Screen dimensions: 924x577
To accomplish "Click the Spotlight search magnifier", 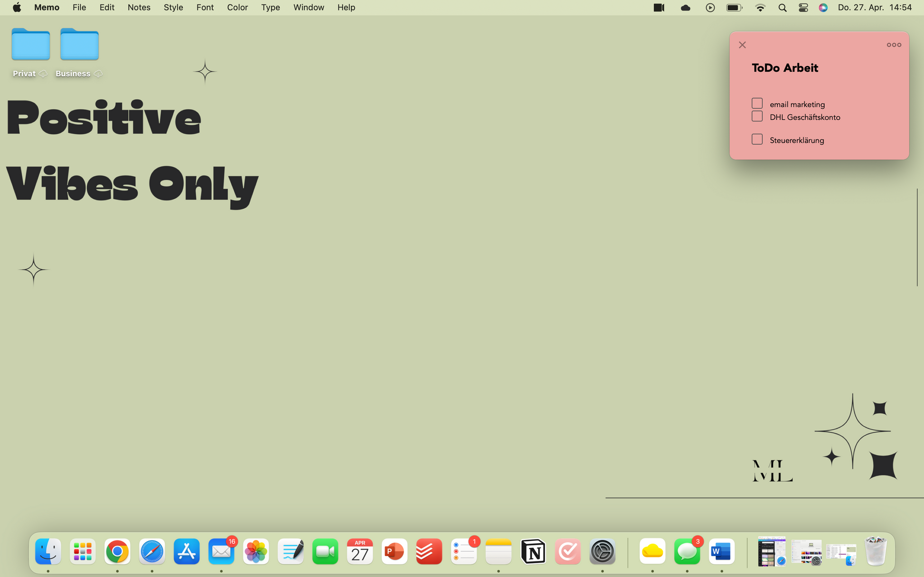I will pyautogui.click(x=782, y=8).
